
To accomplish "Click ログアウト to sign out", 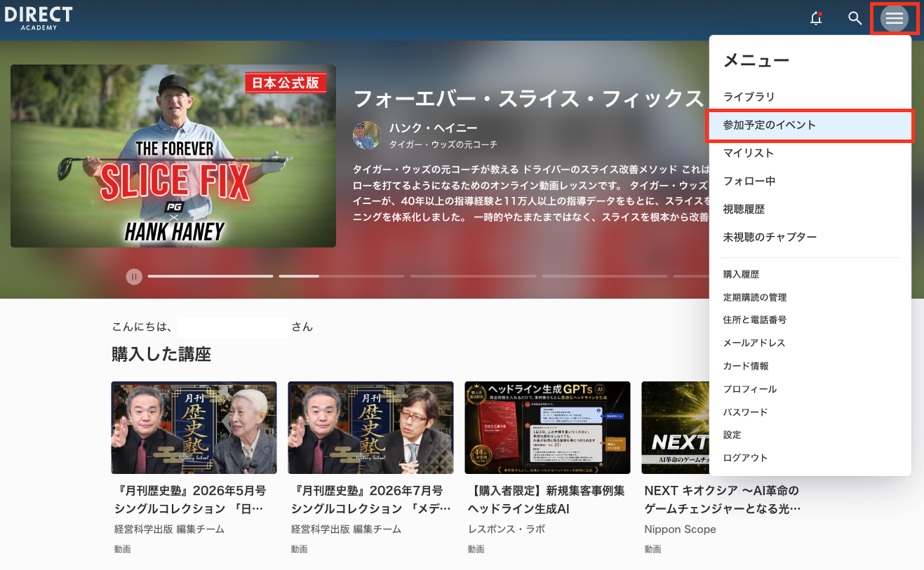I will pyautogui.click(x=810, y=458).
